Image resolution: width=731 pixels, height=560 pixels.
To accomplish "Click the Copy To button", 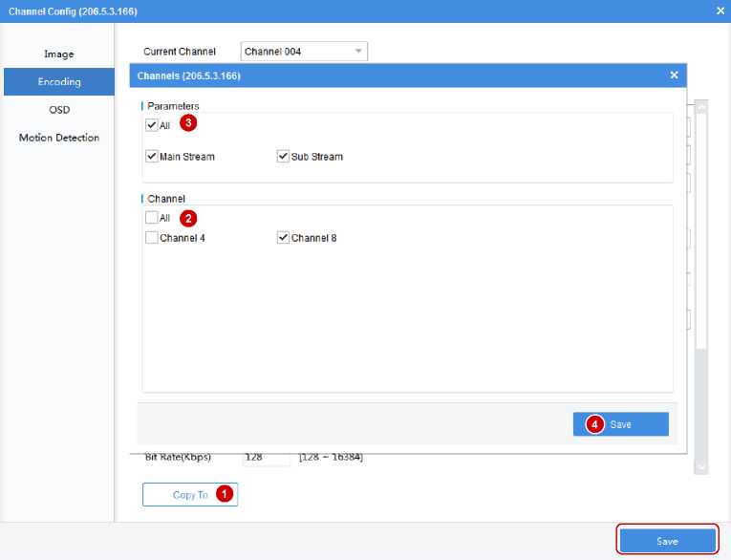I will click(x=189, y=495).
